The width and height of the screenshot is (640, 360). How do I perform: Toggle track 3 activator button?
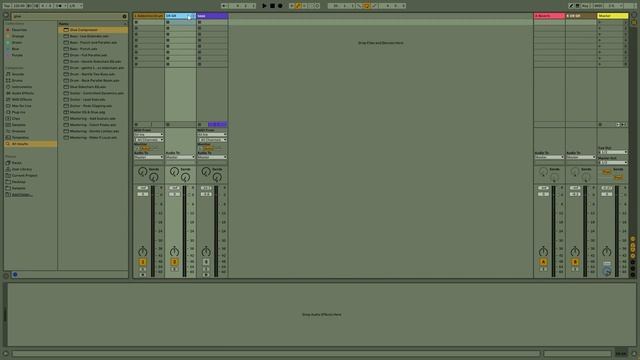point(206,262)
